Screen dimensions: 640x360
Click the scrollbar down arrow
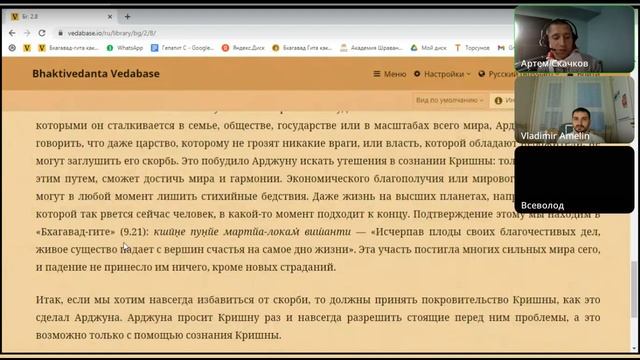coord(633,349)
